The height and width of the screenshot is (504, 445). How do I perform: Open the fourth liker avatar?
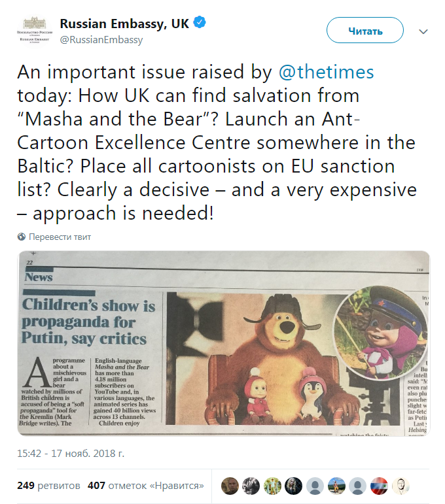click(x=294, y=486)
